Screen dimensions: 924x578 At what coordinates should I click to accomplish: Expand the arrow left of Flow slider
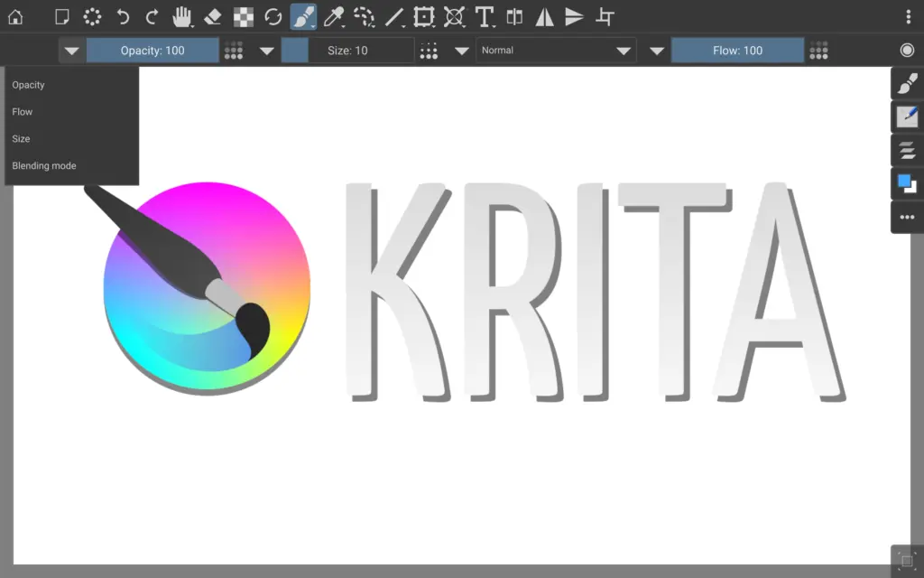(657, 51)
